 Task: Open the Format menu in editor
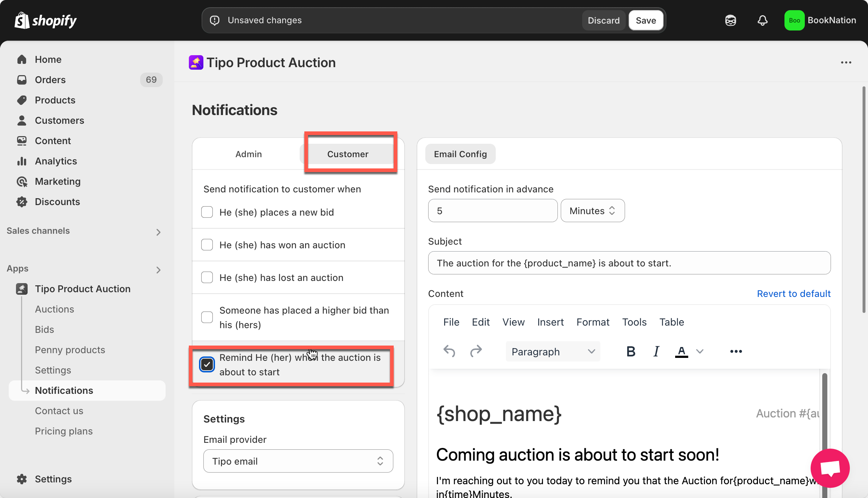[593, 322]
